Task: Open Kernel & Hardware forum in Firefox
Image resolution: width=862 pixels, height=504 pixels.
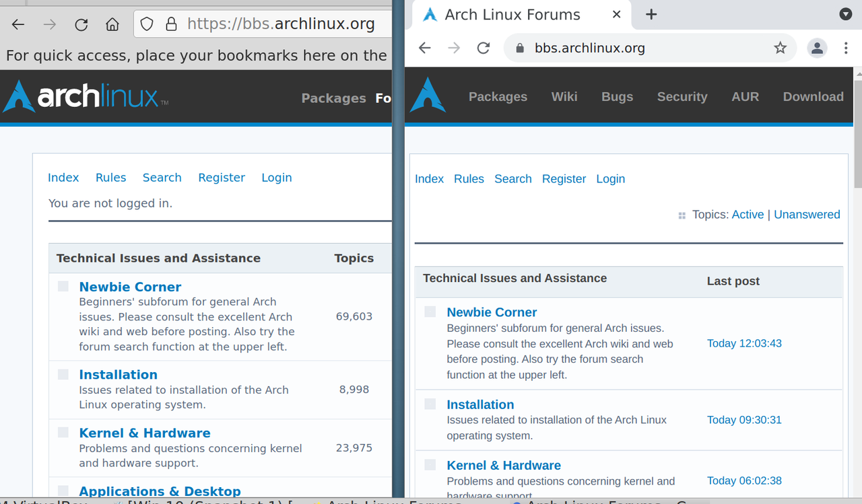Action: 145,433
